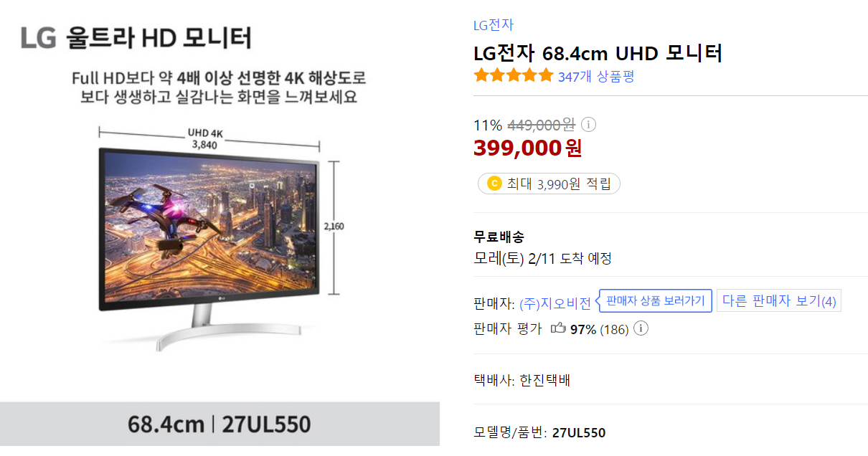Click the LG logo in the product banner
Viewport: 868px width, 456px height.
point(38,37)
